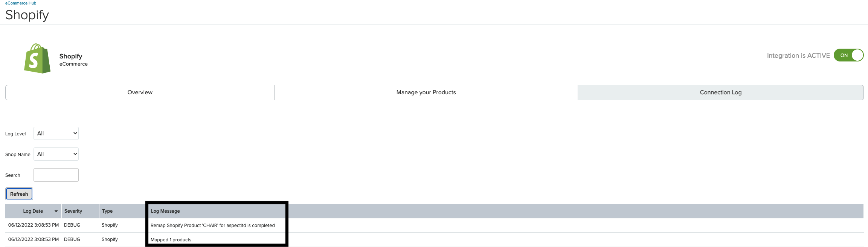Click DEBUG severity in the Mapped row

[72, 239]
